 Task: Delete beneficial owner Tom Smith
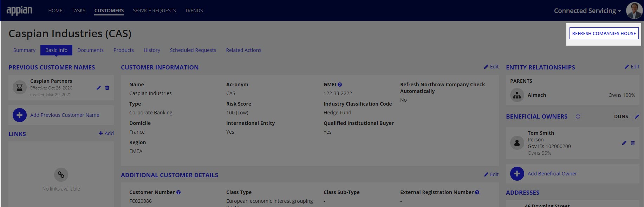[633, 143]
